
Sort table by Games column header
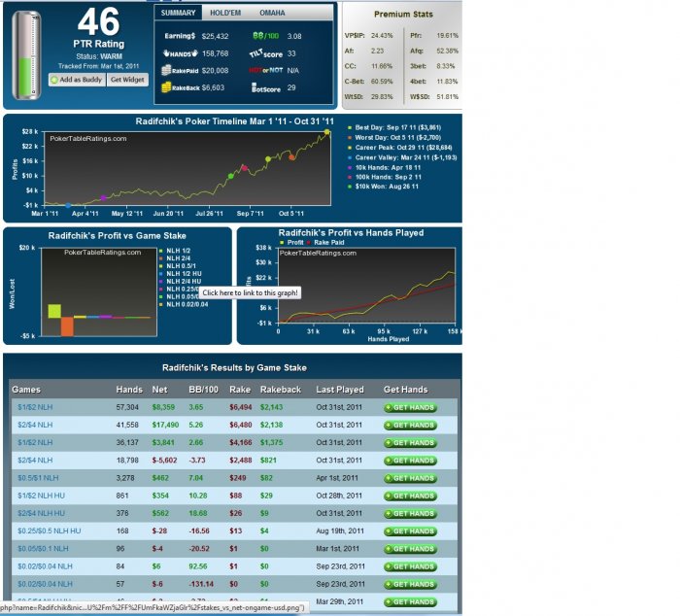[x=26, y=390]
